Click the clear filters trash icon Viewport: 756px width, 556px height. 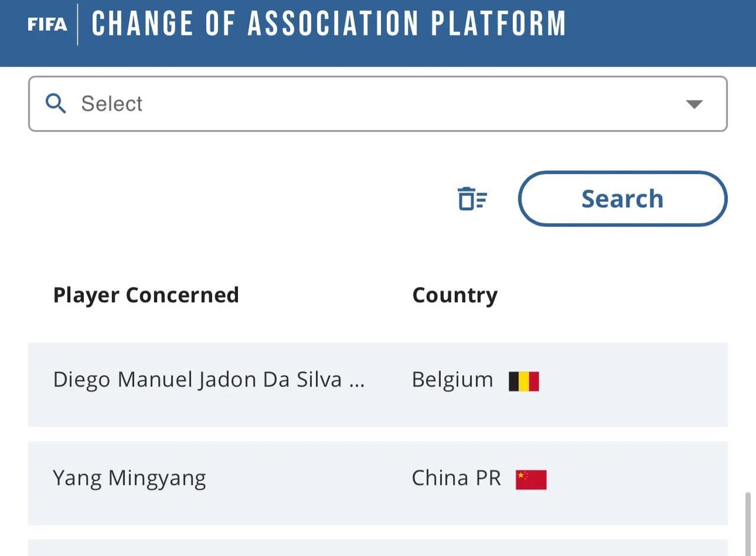pyautogui.click(x=472, y=199)
